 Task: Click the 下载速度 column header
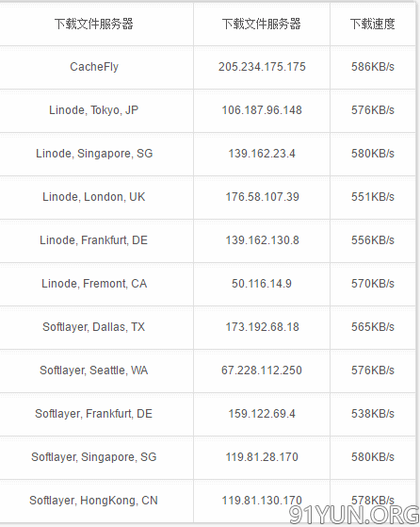coord(373,24)
